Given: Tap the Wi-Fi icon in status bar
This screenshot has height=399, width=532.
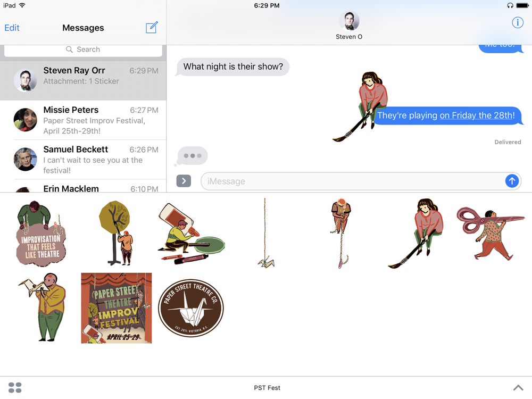Looking at the screenshot, I should coord(22,5).
